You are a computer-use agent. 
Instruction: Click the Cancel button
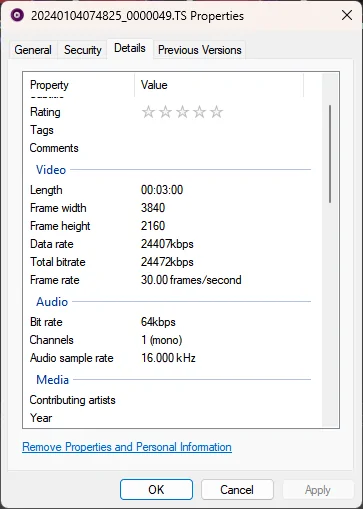(237, 490)
